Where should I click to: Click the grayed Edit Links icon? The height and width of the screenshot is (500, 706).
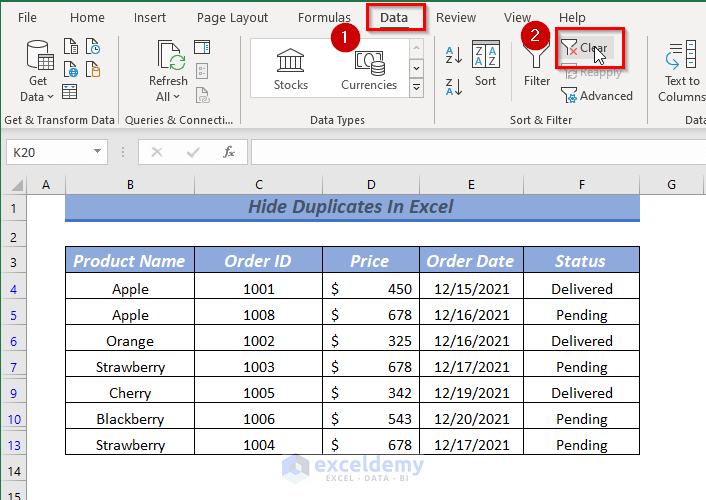(x=202, y=95)
